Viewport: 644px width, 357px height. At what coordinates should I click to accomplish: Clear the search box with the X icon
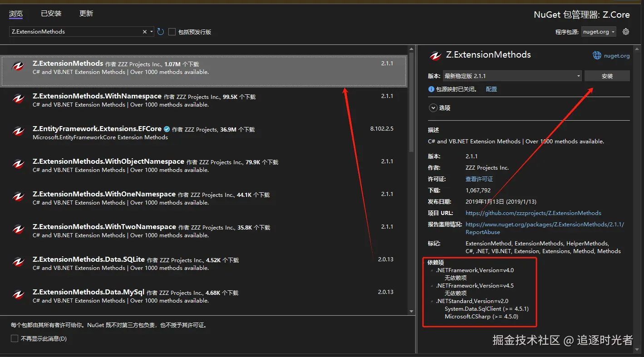coord(145,32)
